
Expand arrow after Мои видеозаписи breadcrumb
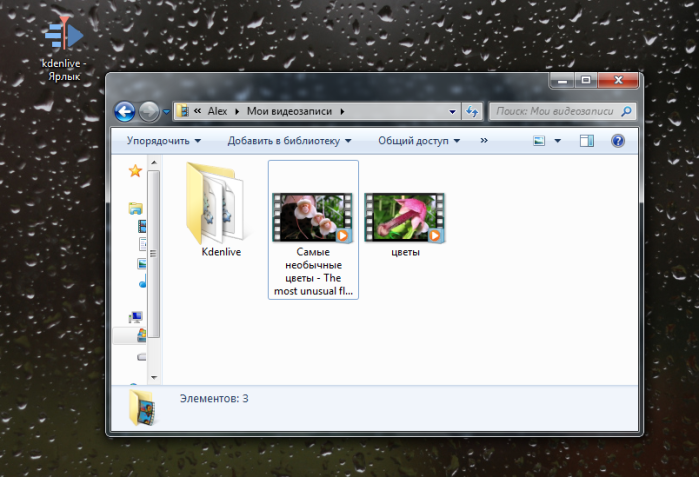pyautogui.click(x=342, y=111)
